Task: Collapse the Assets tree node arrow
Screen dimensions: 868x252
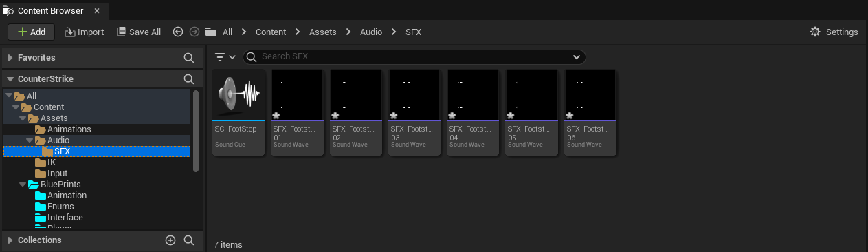Action: tap(23, 118)
